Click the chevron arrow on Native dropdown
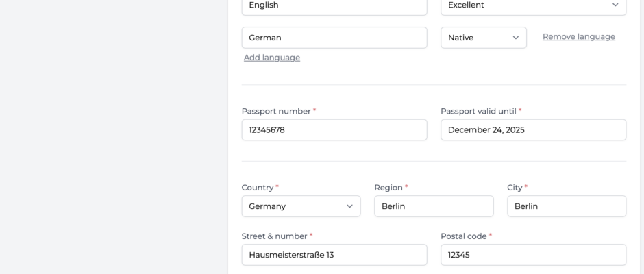 [x=515, y=38]
